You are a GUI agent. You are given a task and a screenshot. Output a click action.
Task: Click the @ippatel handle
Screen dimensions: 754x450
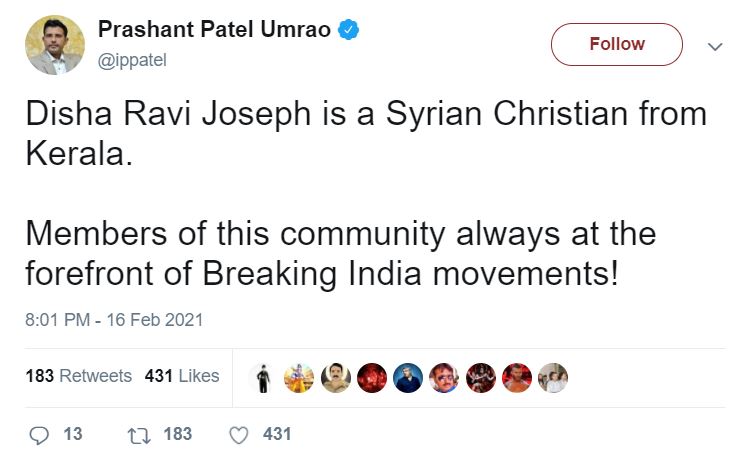coord(131,60)
